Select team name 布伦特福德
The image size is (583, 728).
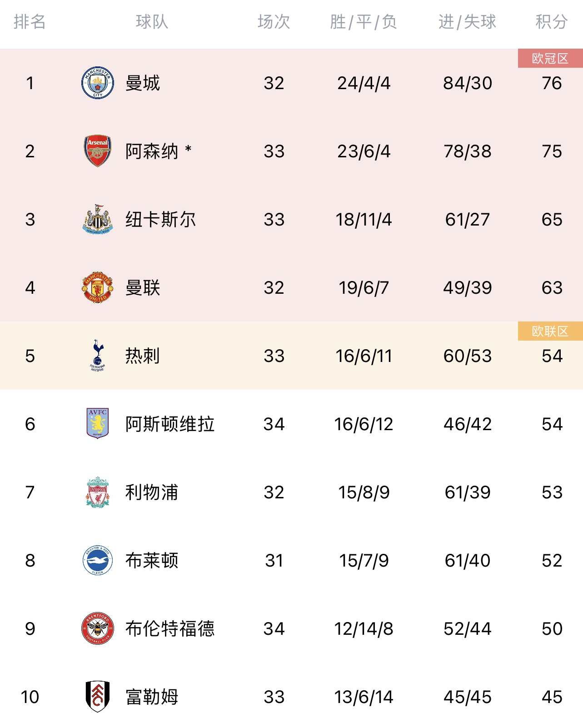coord(170,629)
